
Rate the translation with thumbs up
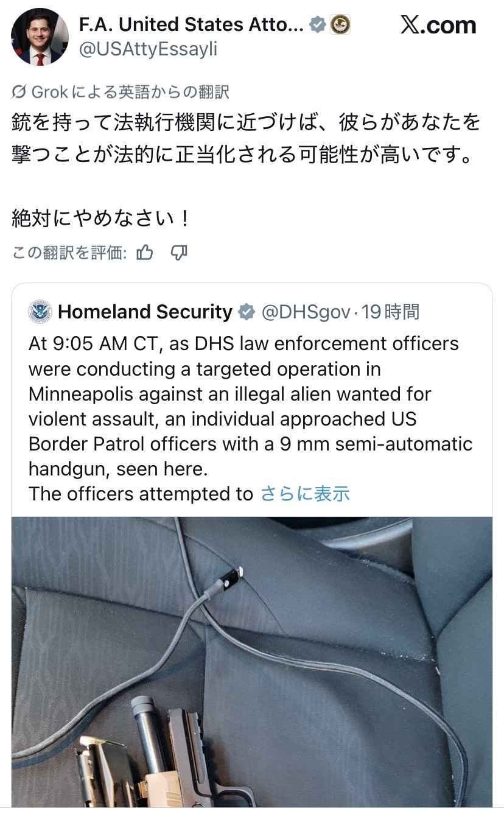pyautogui.click(x=145, y=252)
